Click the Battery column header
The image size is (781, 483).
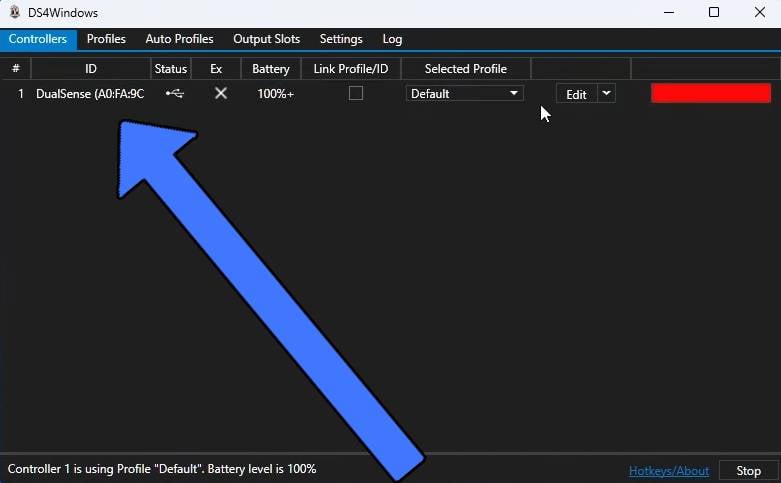271,69
